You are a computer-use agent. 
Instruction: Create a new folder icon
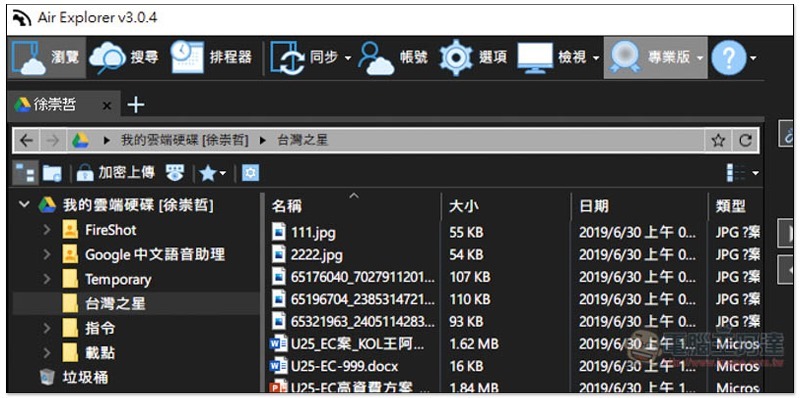52,173
